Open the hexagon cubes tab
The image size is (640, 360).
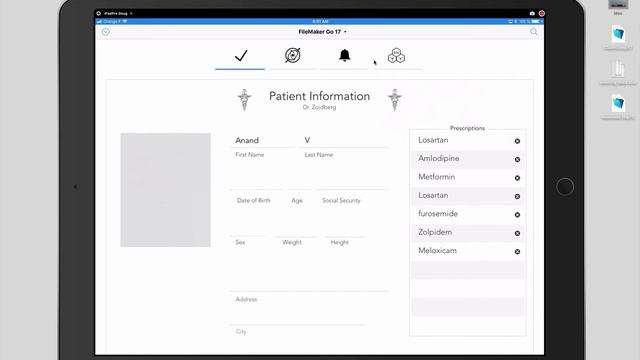pyautogui.click(x=396, y=56)
